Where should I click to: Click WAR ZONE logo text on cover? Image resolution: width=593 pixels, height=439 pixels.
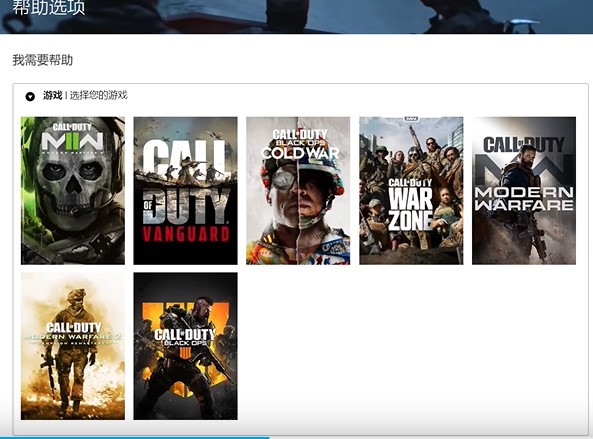coord(411,209)
